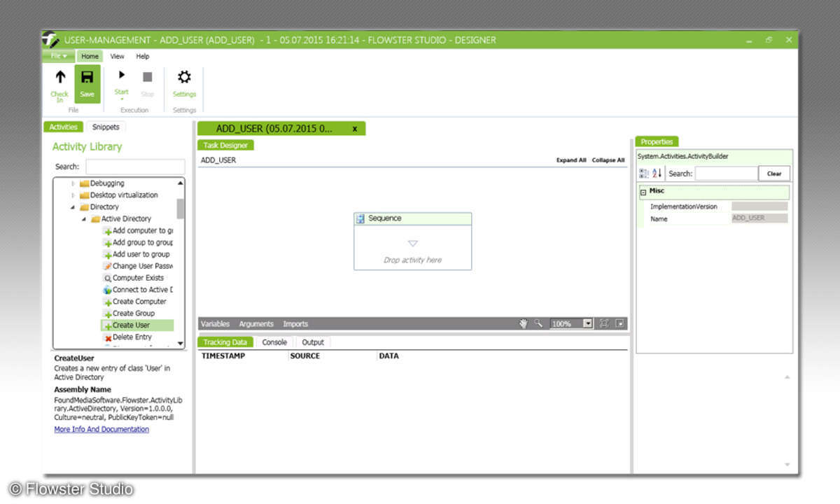This screenshot has height=504, width=840.
Task: Click the Create Group plus icon
Action: 107,314
